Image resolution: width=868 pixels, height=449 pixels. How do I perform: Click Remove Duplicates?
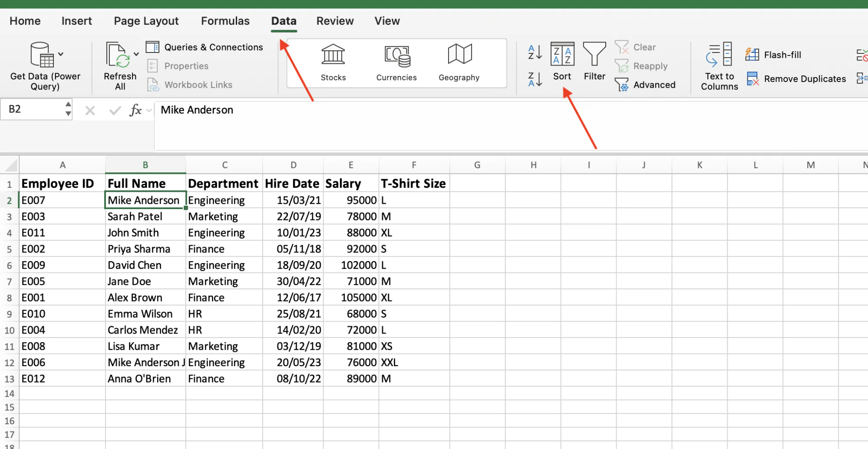pyautogui.click(x=796, y=79)
